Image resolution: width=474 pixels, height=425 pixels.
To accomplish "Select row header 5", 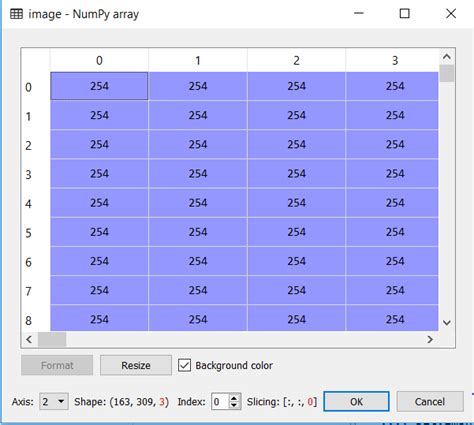I will coord(29,233).
